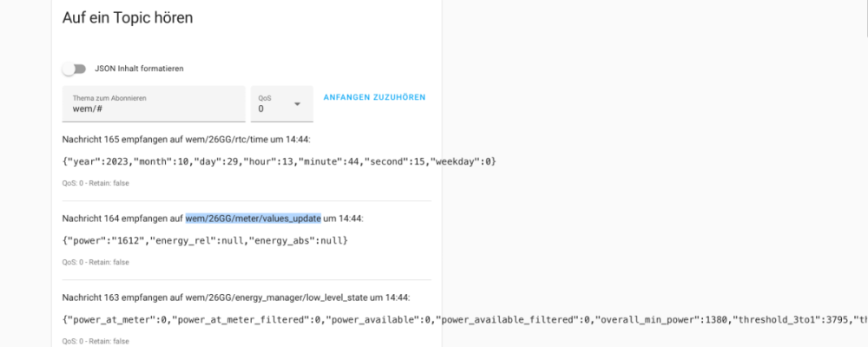Click the 'Auf ein Topic hören' heading
This screenshot has height=347, width=868.
coord(128,17)
